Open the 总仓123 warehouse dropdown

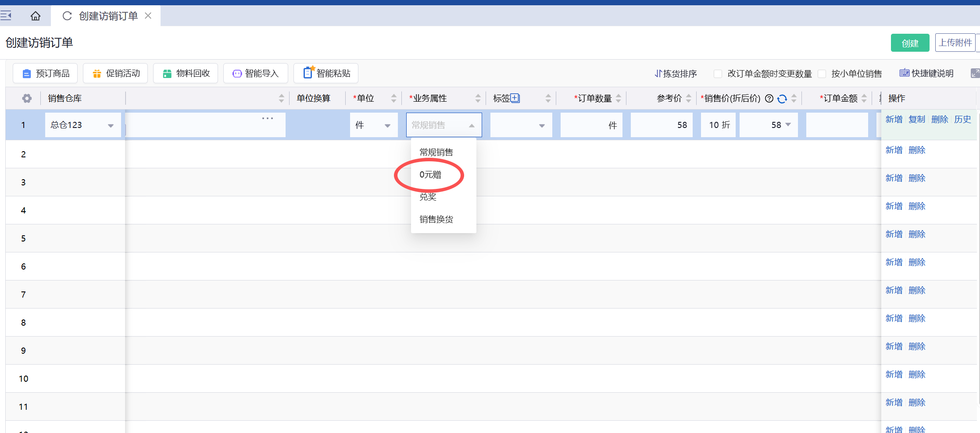pos(83,125)
